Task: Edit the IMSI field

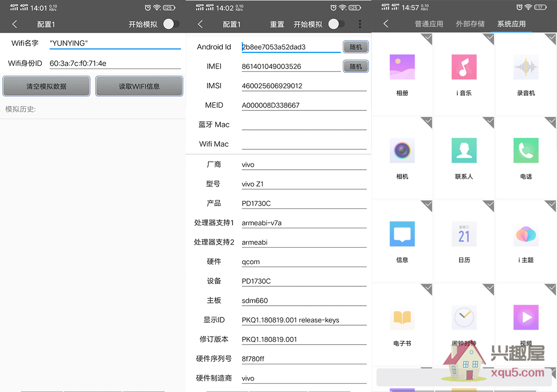Action: [304, 86]
